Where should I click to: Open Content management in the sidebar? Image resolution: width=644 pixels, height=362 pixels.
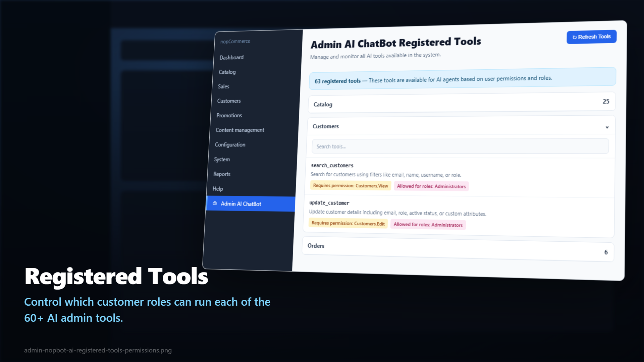(240, 130)
